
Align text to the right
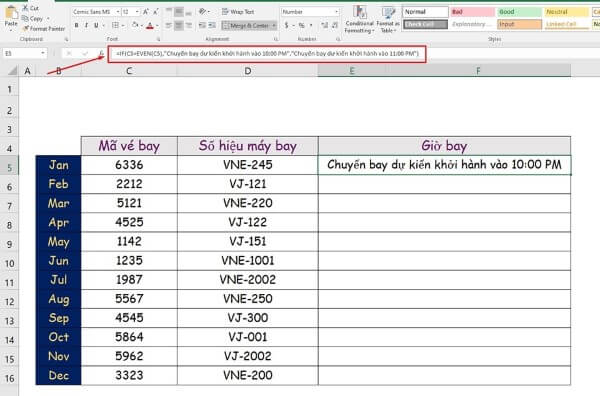(x=188, y=25)
